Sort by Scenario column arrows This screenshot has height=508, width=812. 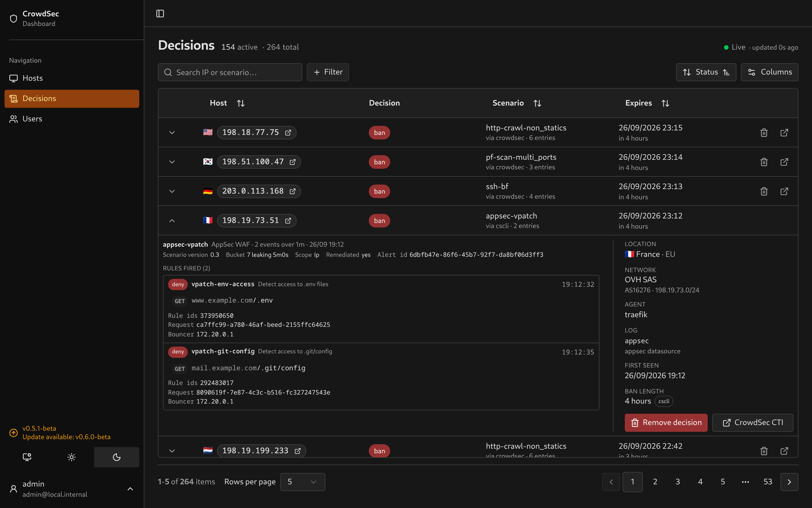pos(538,103)
